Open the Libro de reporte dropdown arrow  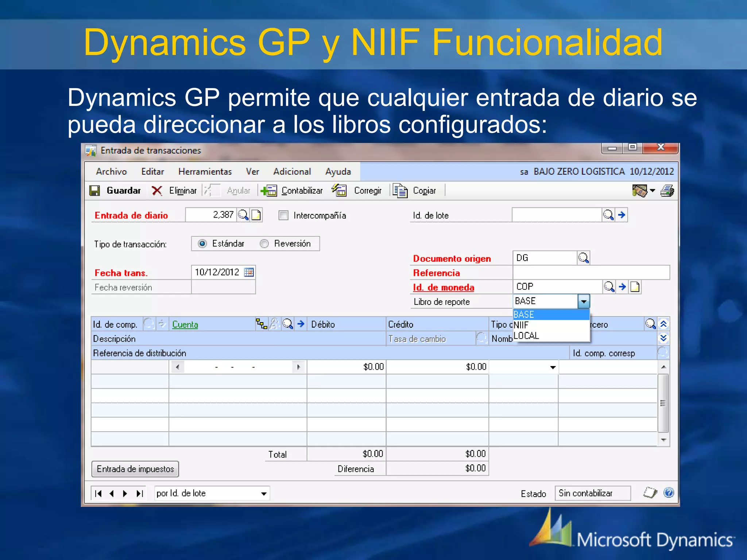[584, 301]
